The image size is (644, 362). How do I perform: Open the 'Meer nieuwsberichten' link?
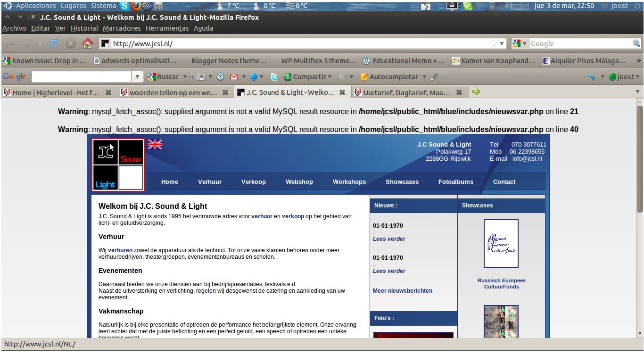402,291
